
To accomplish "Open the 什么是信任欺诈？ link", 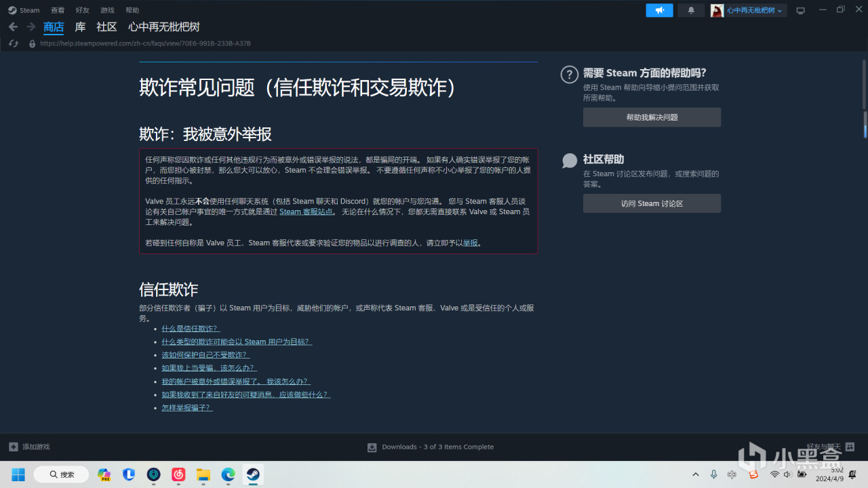I will click(191, 329).
